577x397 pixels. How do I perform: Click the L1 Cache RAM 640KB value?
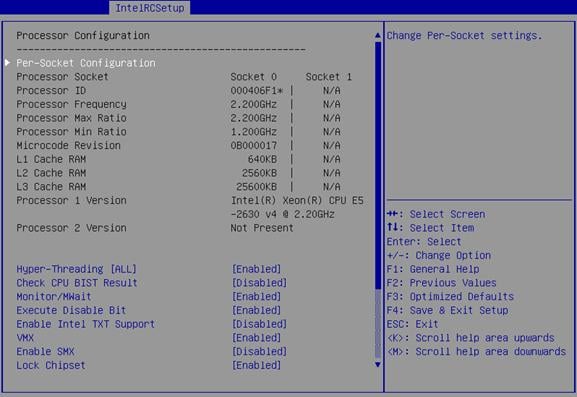pos(262,159)
